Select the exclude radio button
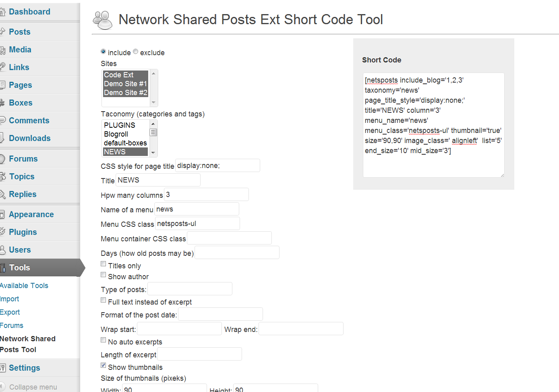The image size is (559, 392). [x=136, y=52]
